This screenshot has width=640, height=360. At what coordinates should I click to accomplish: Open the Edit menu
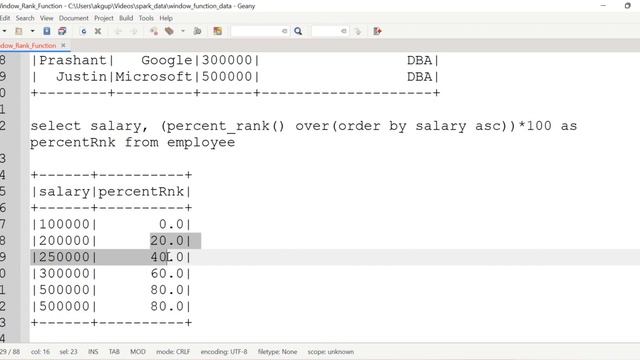click(x=5, y=18)
